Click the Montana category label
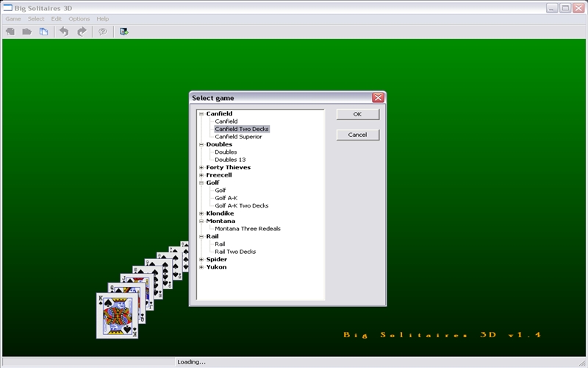Screen dimensions: 588x368 click(x=220, y=222)
